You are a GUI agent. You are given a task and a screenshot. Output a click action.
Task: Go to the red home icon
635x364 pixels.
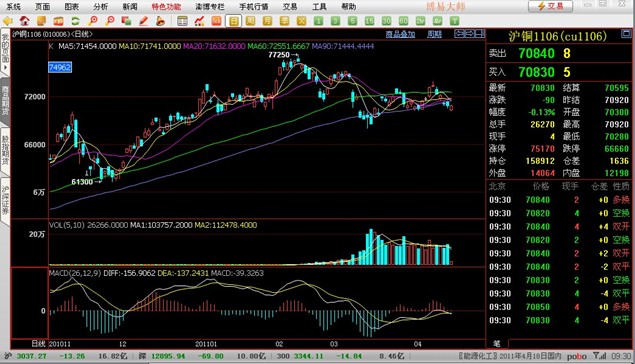[24, 21]
